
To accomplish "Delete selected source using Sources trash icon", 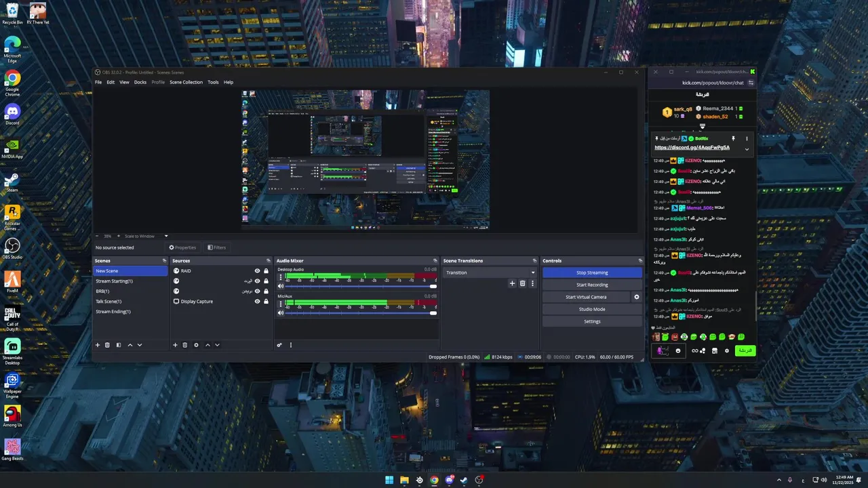I will click(185, 345).
